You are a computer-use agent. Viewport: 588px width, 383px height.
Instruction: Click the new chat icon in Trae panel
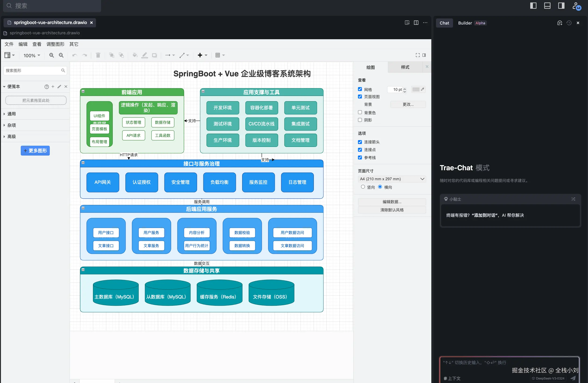point(560,23)
